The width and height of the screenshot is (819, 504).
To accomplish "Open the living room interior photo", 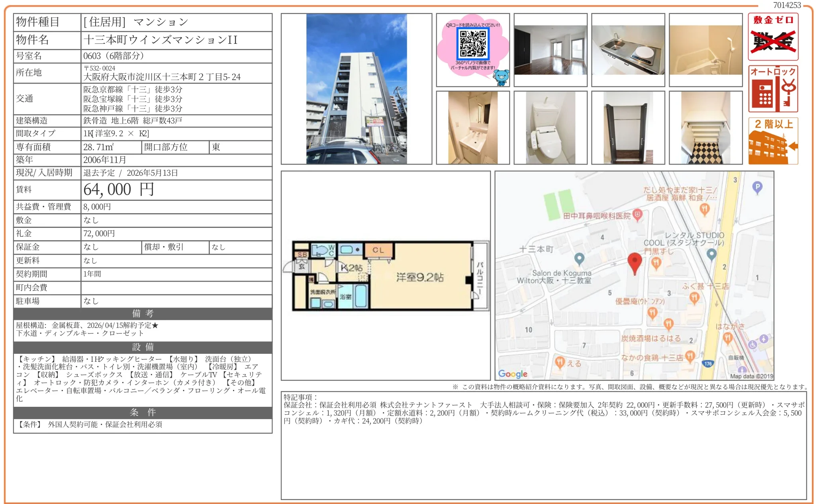I will point(550,50).
